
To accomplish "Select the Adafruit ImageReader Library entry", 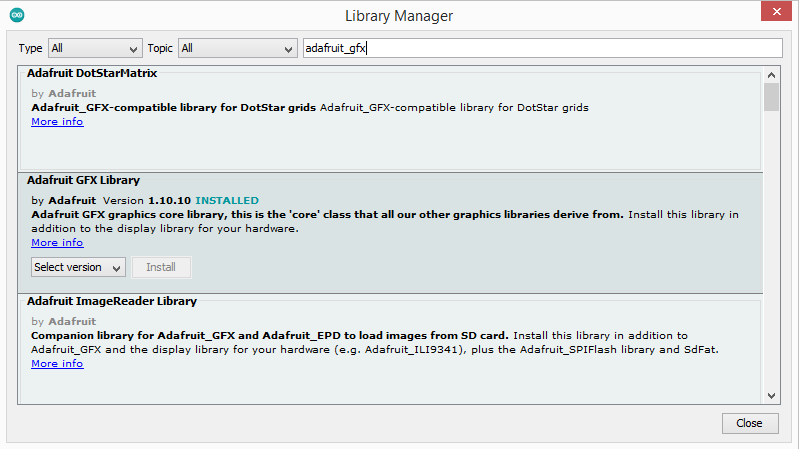I will click(x=390, y=349).
